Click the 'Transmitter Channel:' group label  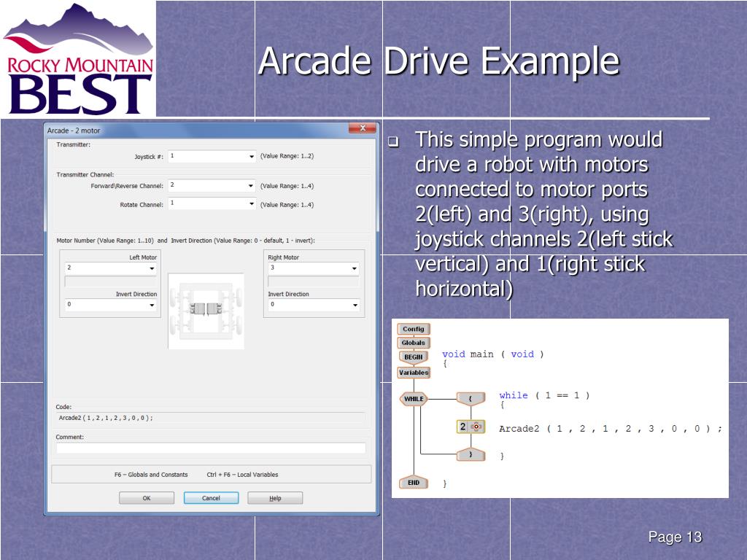click(x=85, y=175)
